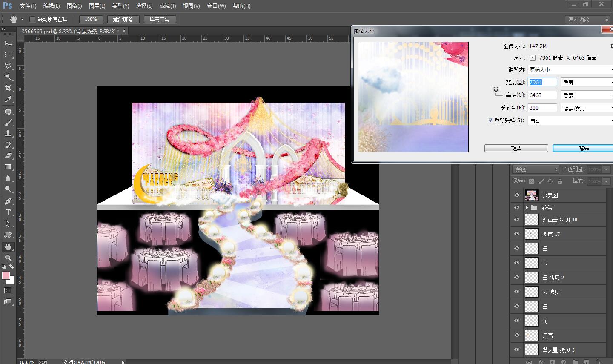Select the Magic Wand tool
This screenshot has height=364, width=613.
(x=8, y=77)
